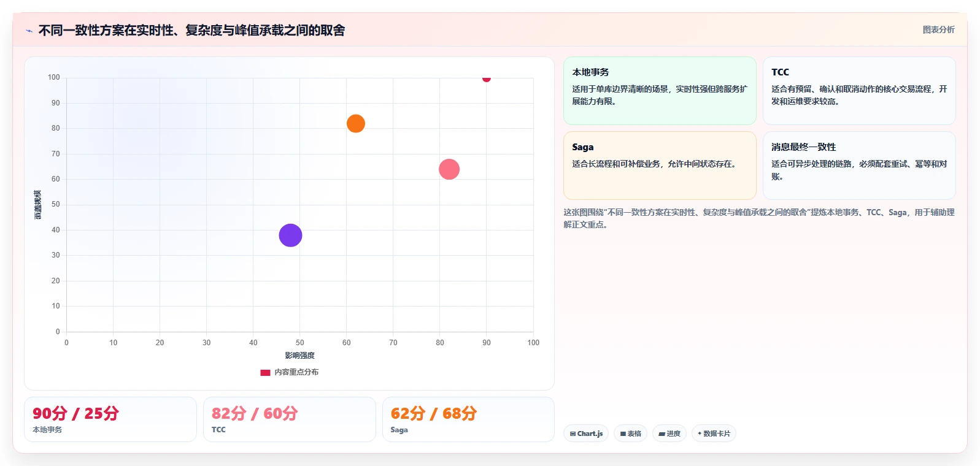Click the 影响强度 x-axis title
This screenshot has width=980, height=466.
(299, 356)
